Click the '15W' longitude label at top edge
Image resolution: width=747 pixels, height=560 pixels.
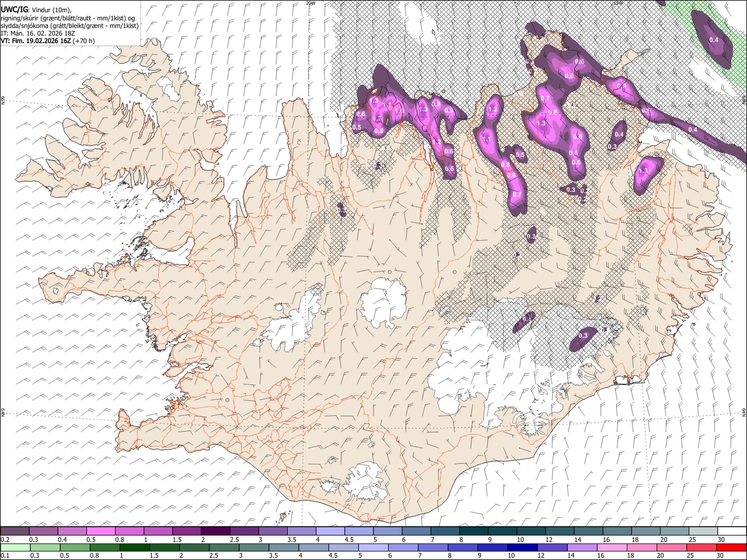pyautogui.click(x=617, y=3)
